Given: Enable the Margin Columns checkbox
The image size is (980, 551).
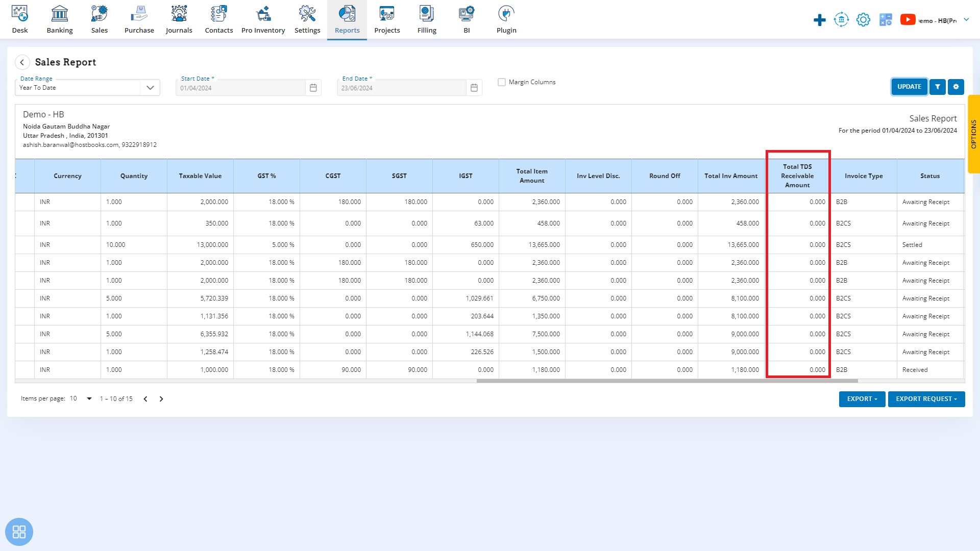Looking at the screenshot, I should click(502, 82).
